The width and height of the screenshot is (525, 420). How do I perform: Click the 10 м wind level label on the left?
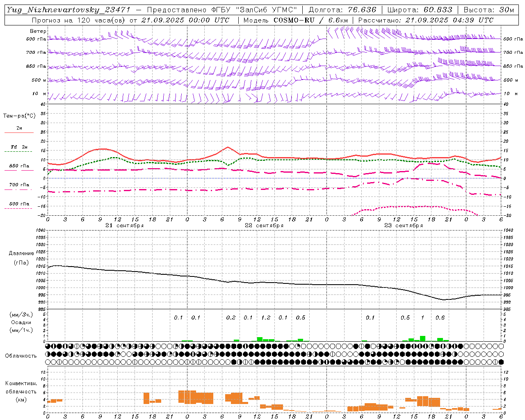39,94
